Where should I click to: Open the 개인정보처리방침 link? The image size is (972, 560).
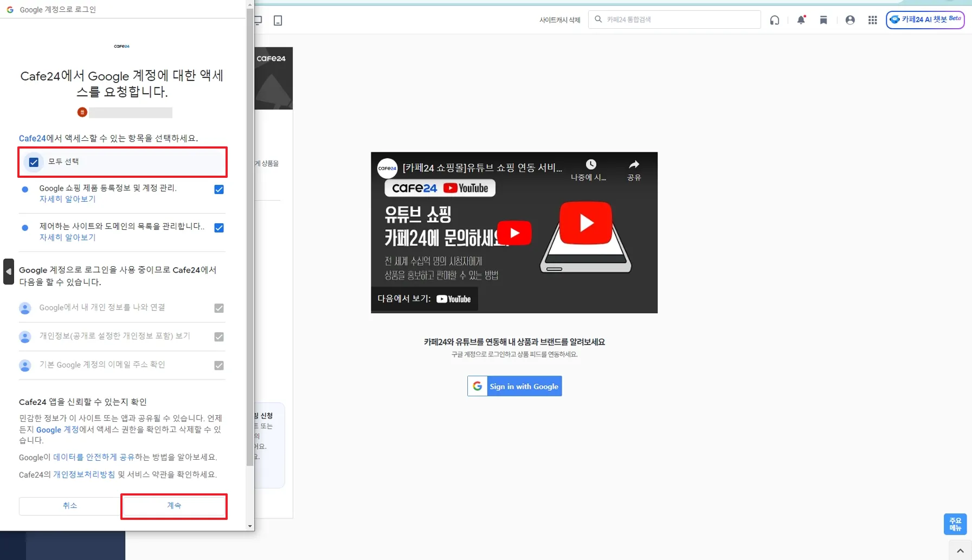point(84,474)
